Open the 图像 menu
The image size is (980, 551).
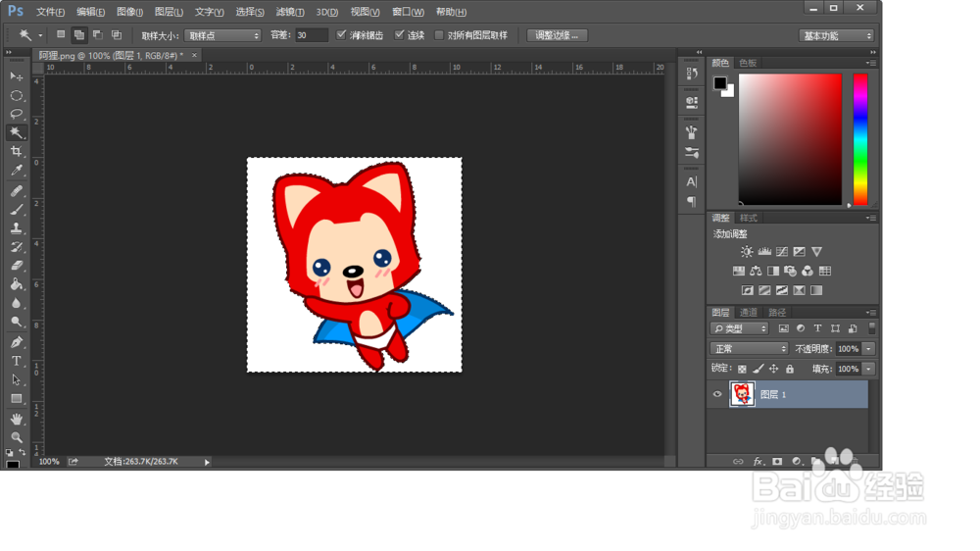click(130, 12)
